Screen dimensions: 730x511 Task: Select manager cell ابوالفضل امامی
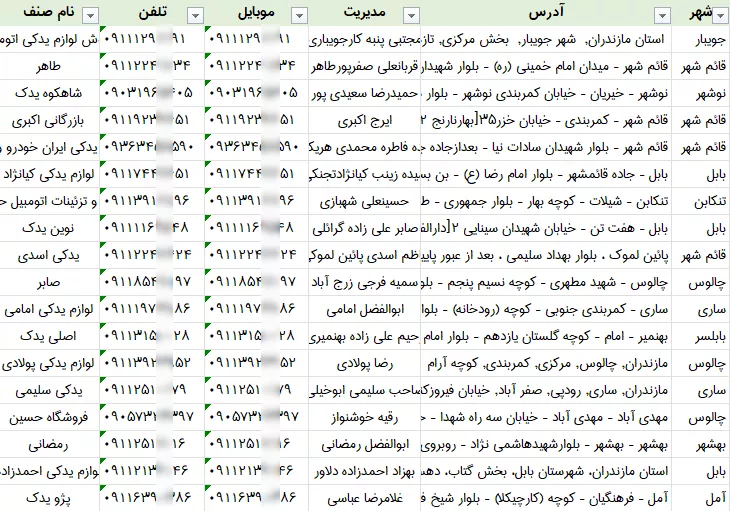coord(365,309)
